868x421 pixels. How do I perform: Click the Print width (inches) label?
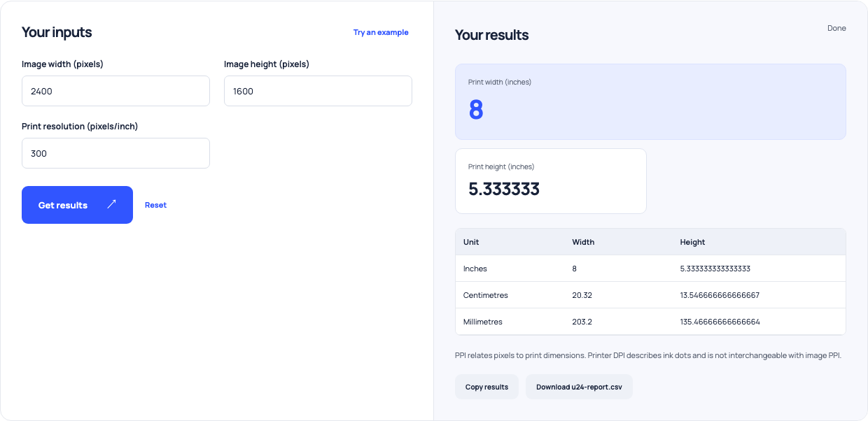click(x=500, y=83)
